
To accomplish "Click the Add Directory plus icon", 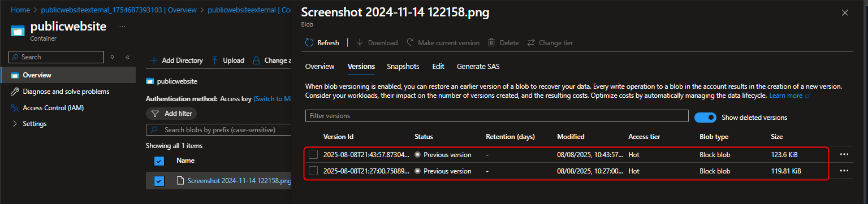I will click(x=154, y=60).
